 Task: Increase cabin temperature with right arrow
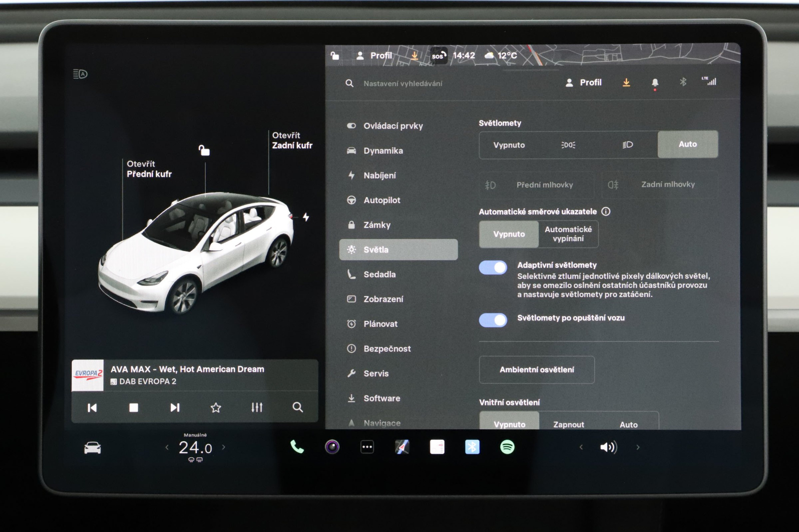click(x=224, y=447)
